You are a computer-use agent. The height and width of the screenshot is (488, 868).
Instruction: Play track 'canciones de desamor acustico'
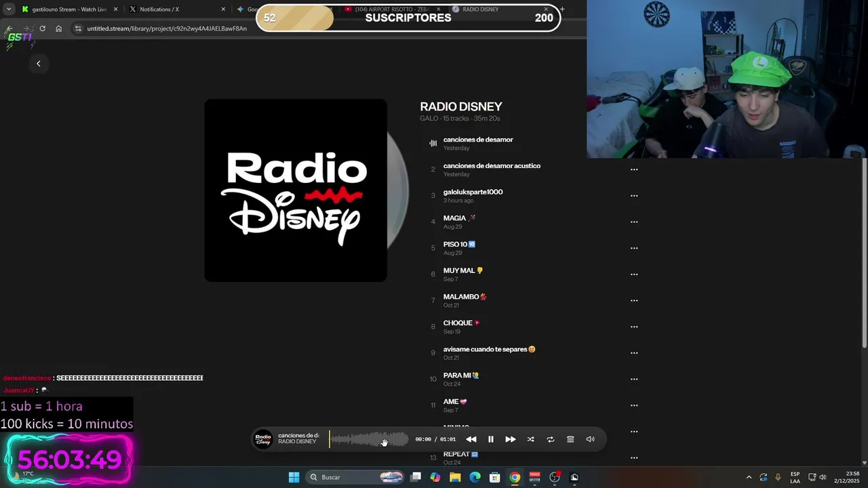coord(492,166)
